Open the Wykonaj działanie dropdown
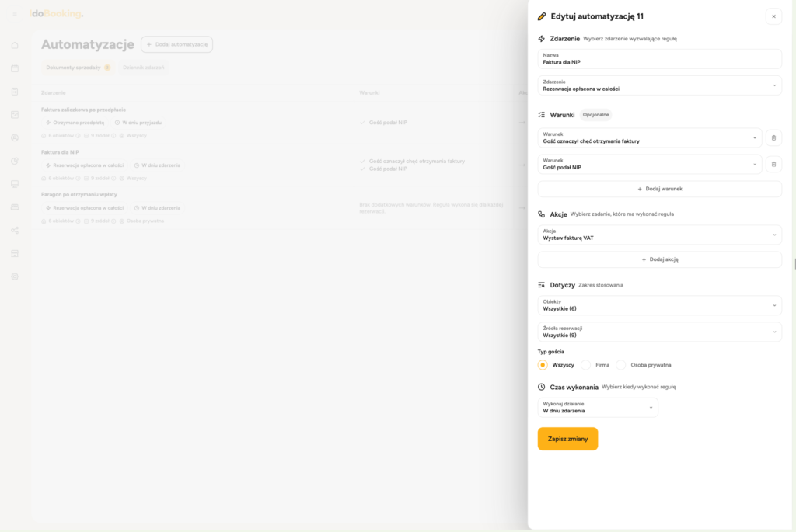 coord(598,407)
